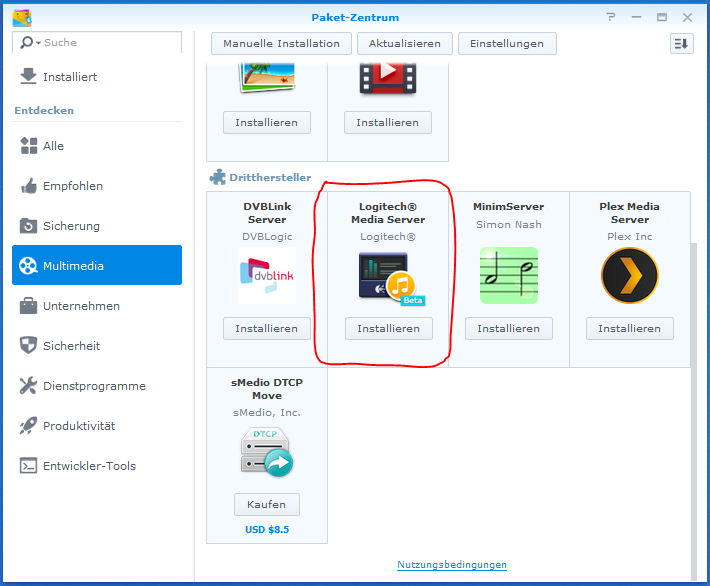This screenshot has height=586, width=710.
Task: Select the Empfohlen category
Action: click(x=97, y=186)
